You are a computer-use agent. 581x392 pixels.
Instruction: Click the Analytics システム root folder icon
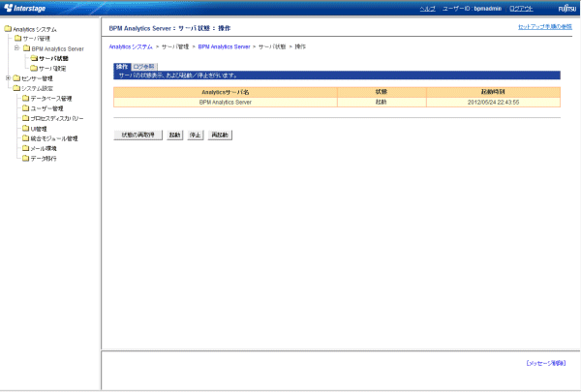pyautogui.click(x=8, y=28)
